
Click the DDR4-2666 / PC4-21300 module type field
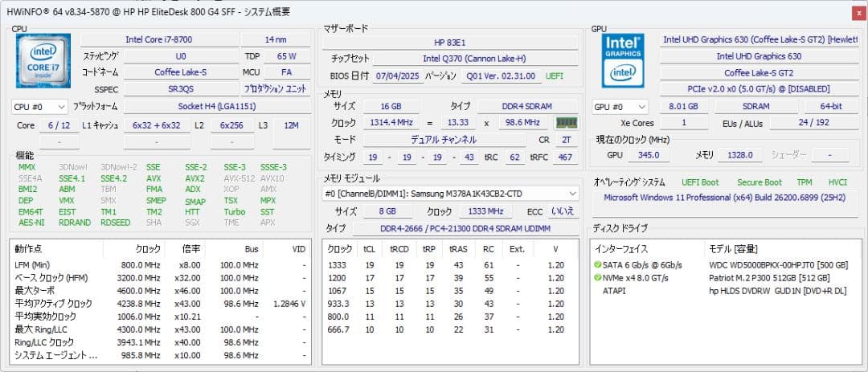pos(465,228)
